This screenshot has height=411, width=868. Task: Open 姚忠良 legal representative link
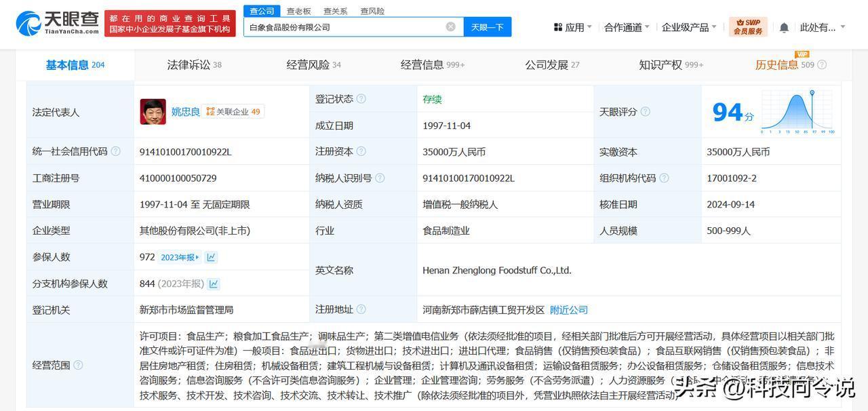(185, 112)
